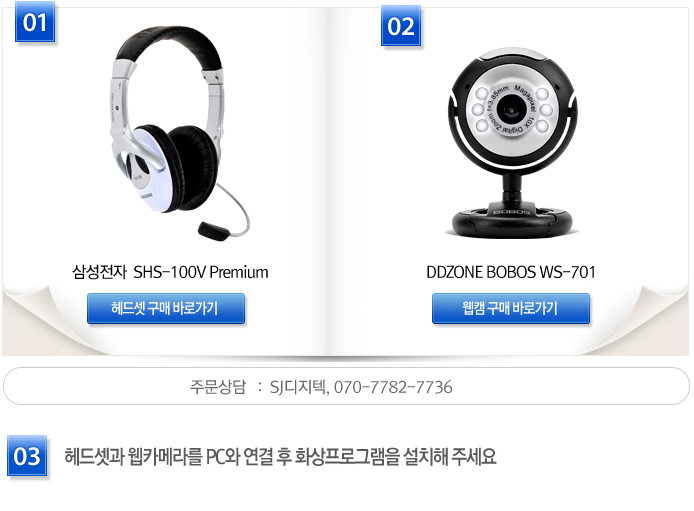
Task: Click the headset black ear cushion
Action: coord(193,166)
